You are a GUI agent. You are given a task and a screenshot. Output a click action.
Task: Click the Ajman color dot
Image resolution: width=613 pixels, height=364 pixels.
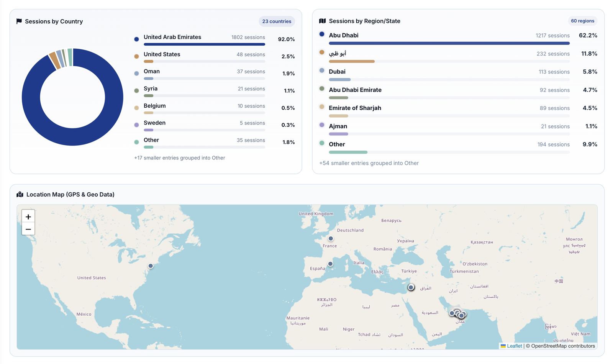click(x=322, y=125)
